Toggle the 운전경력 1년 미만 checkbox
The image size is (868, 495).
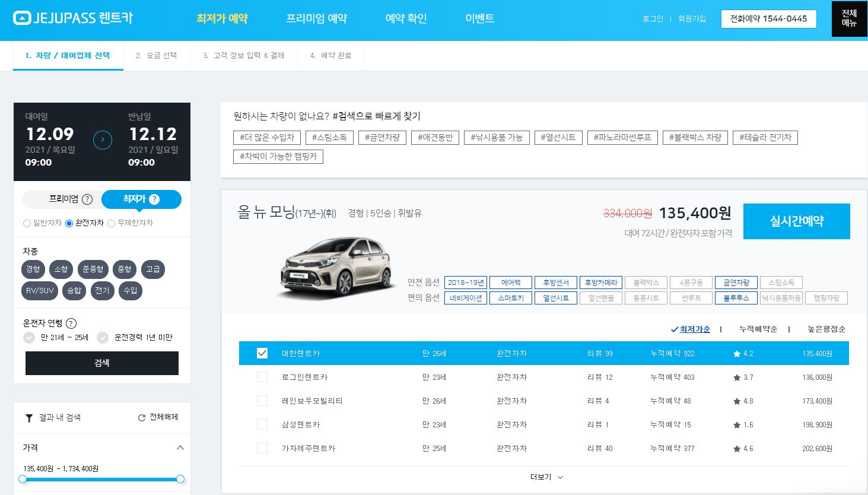coord(103,338)
